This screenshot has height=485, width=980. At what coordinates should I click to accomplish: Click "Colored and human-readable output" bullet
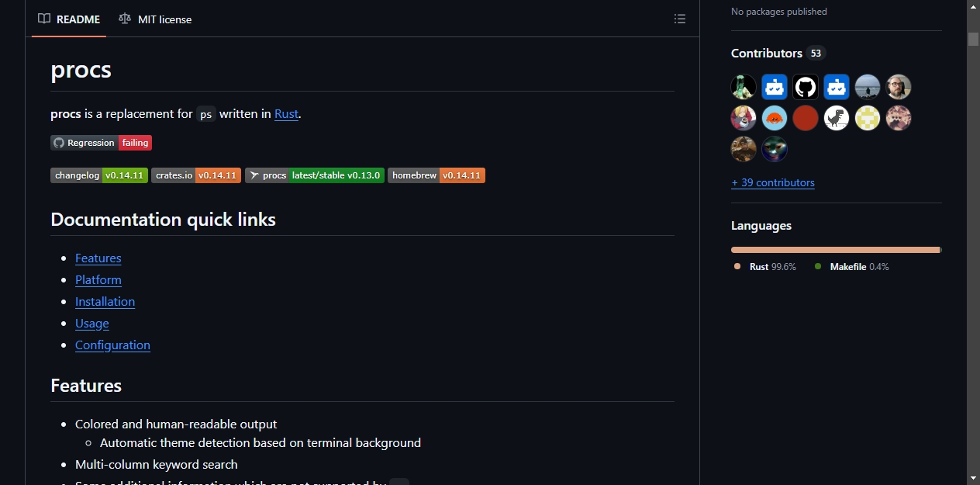coord(176,424)
